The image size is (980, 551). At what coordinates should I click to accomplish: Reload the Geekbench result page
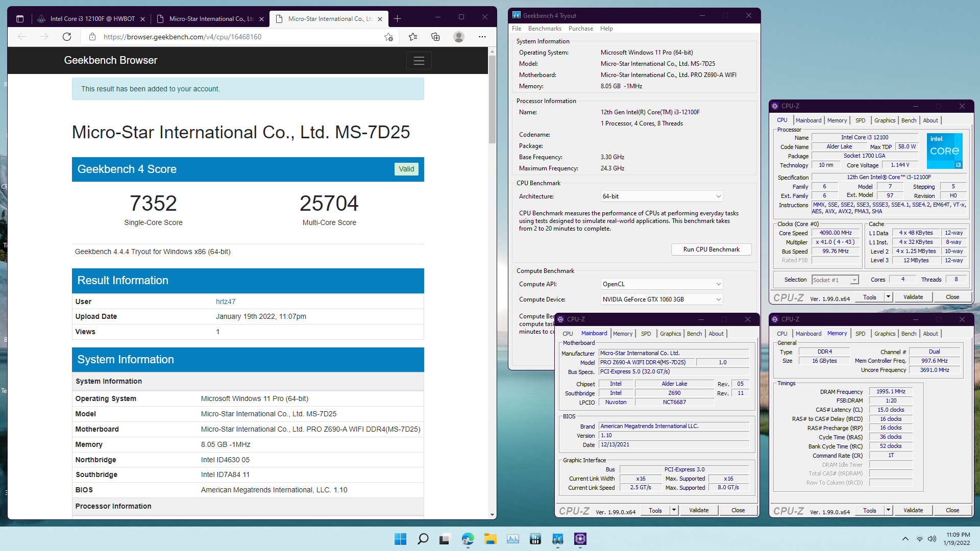click(x=67, y=37)
